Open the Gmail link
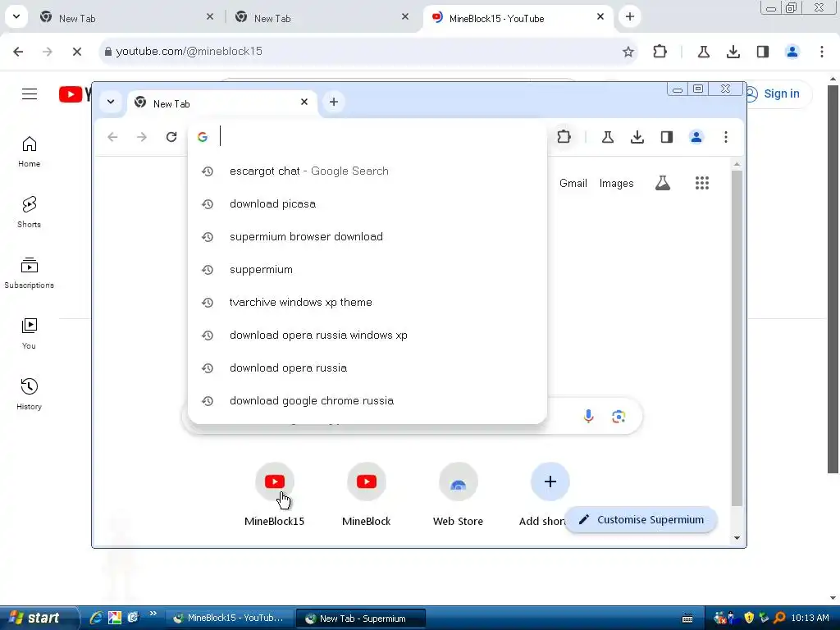 coord(573,183)
